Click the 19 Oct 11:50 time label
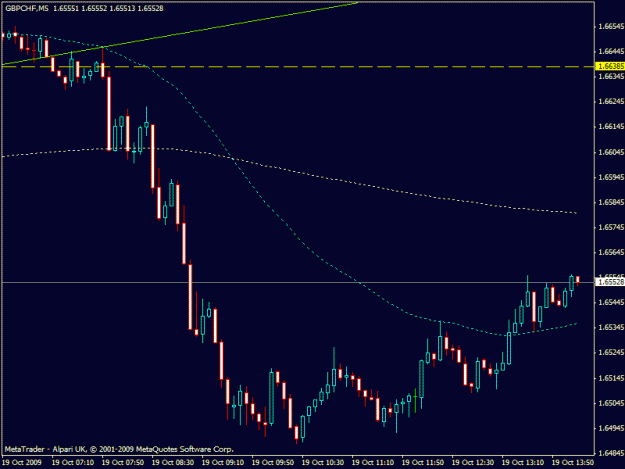The width and height of the screenshot is (625, 469). coord(423,462)
